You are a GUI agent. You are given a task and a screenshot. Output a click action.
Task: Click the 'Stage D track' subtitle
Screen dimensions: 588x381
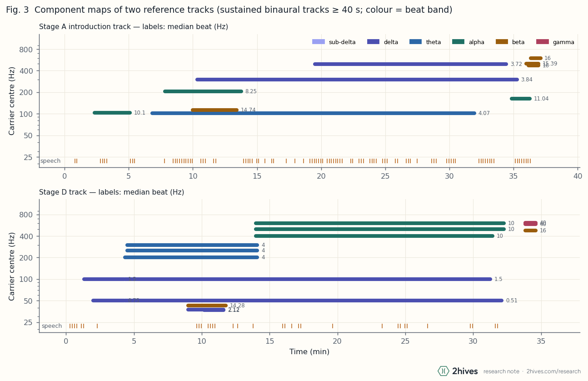coord(112,192)
